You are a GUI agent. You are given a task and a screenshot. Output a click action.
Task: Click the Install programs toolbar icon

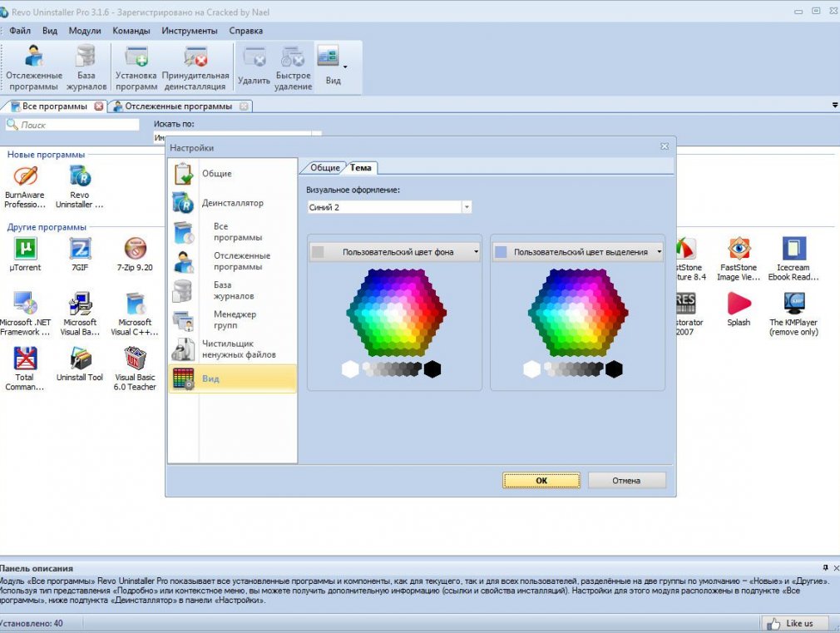[136, 68]
